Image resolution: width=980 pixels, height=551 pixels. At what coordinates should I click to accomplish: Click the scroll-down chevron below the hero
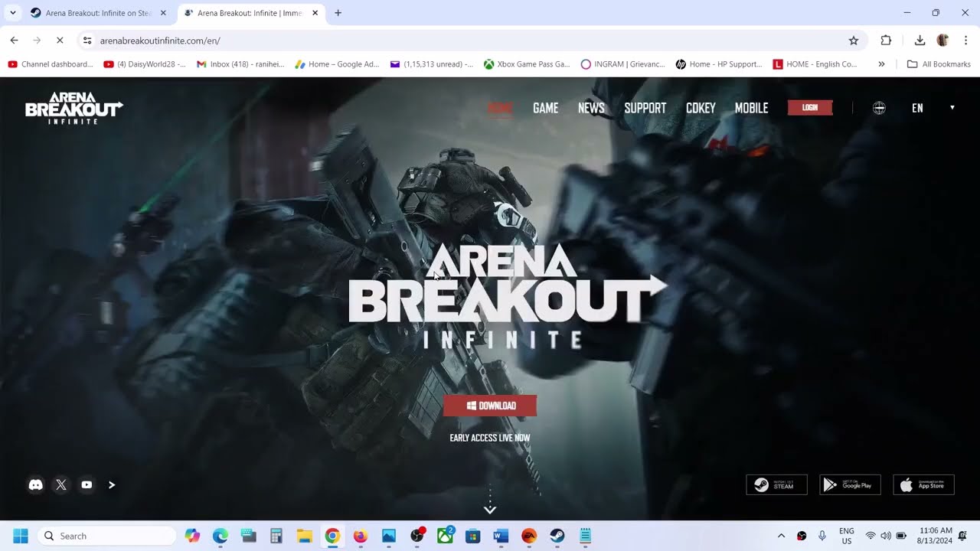490,509
